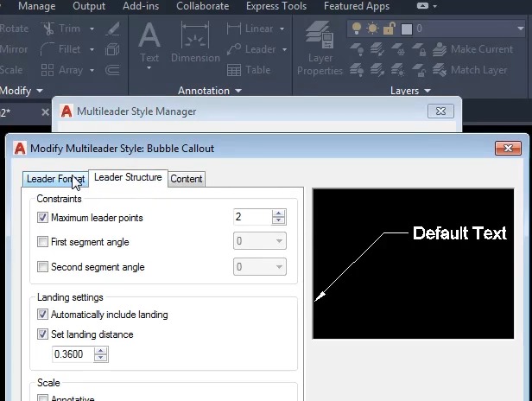The width and height of the screenshot is (532, 401).
Task: Toggle the Annotative checkbox
Action: pyautogui.click(x=43, y=398)
